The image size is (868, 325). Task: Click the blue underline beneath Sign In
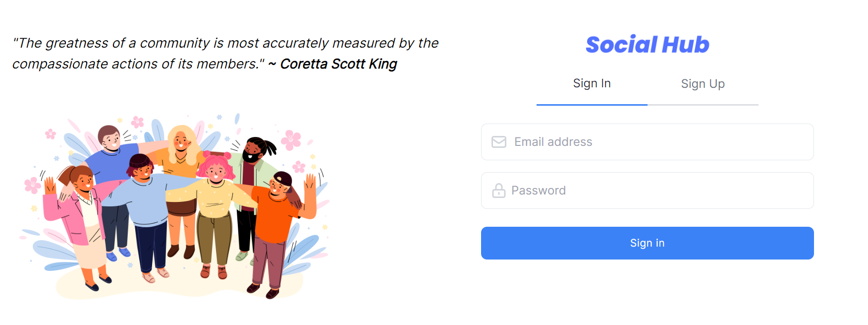pos(592,105)
